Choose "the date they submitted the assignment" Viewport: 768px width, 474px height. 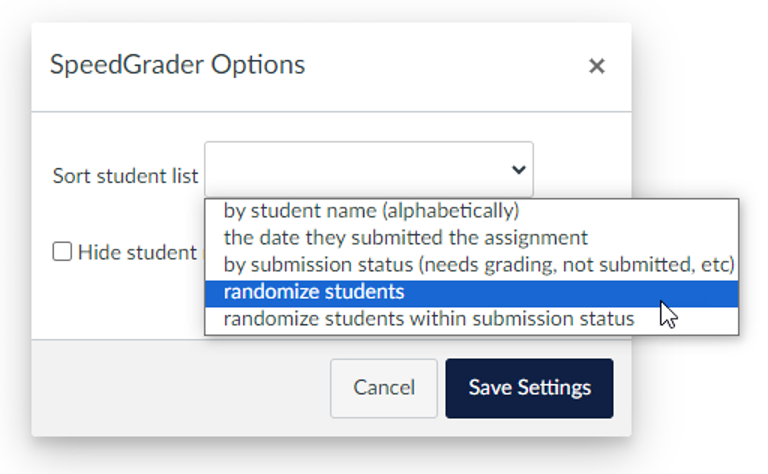pyautogui.click(x=405, y=238)
